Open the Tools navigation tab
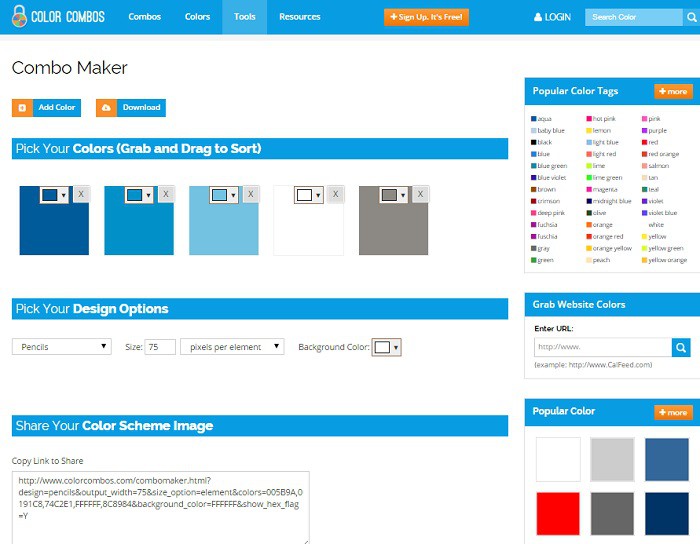 [x=244, y=17]
